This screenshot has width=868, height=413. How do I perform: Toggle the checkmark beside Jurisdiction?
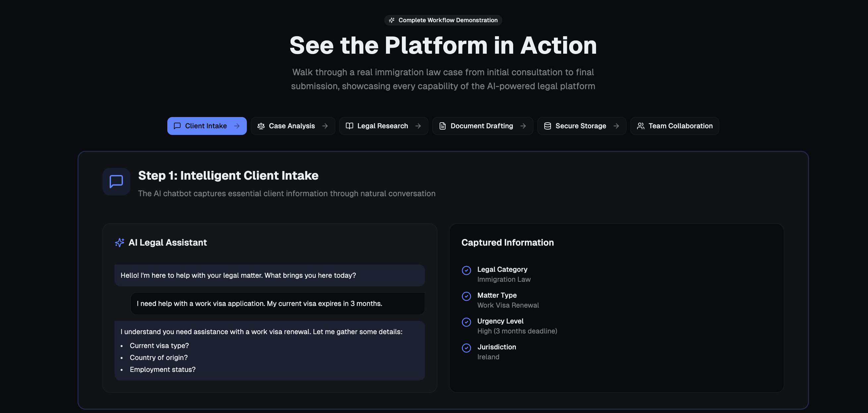click(466, 348)
